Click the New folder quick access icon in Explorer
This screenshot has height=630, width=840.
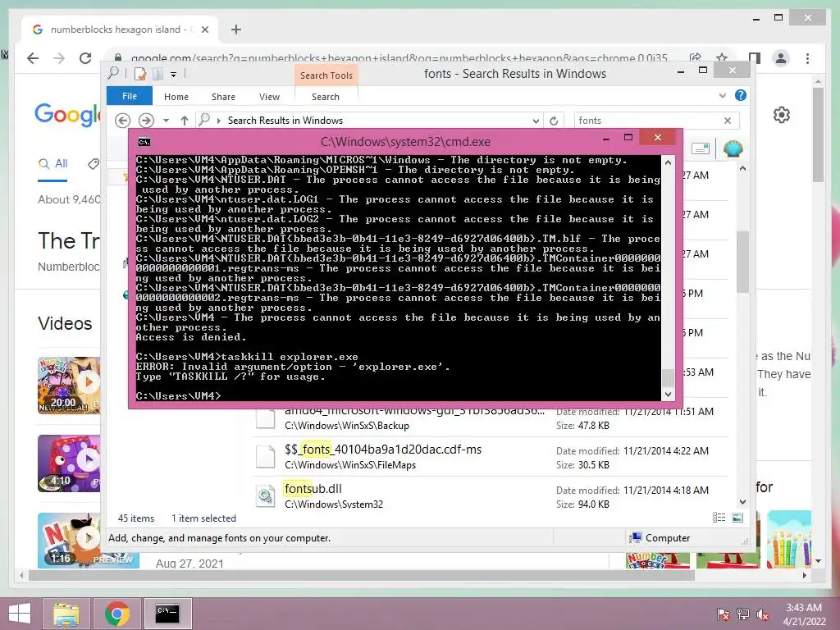click(x=157, y=74)
